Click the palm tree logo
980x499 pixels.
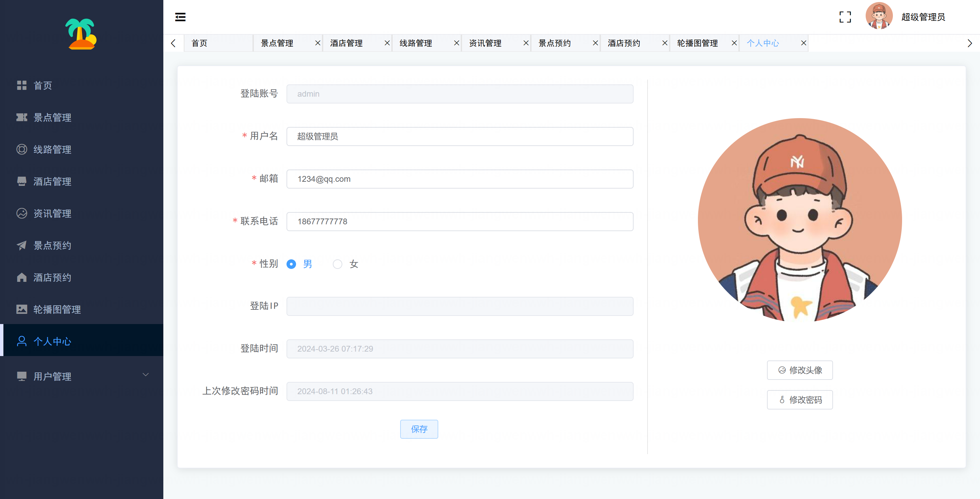(81, 34)
